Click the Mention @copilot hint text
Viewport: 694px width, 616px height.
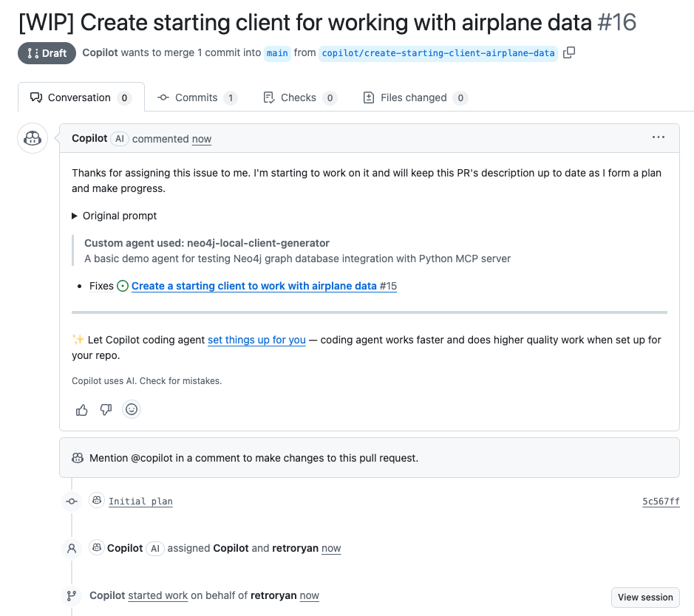254,458
